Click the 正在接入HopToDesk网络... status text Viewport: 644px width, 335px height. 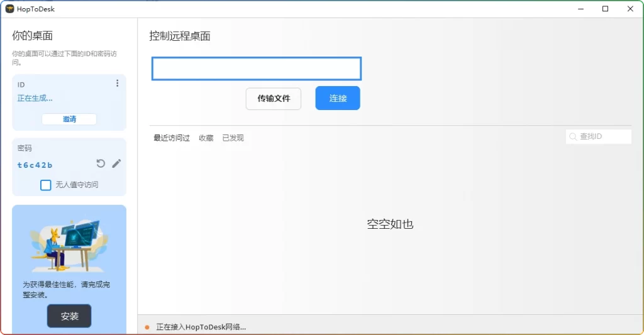201,327
